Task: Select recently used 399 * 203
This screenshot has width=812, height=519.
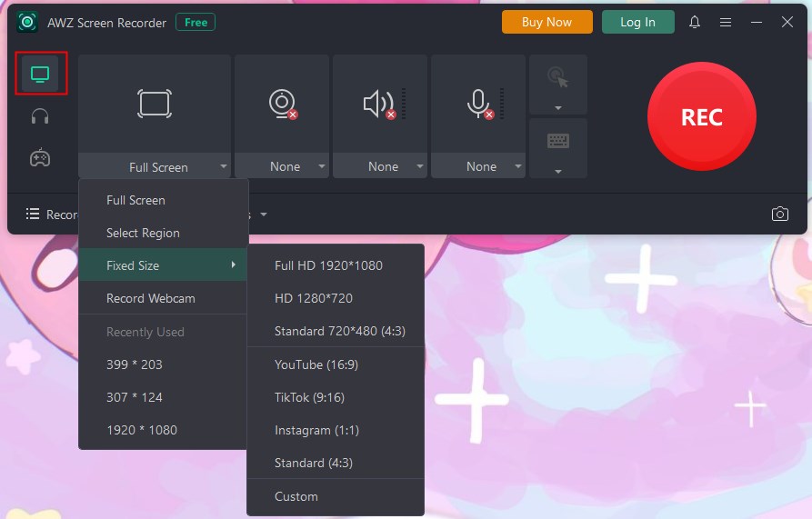Action: (x=163, y=364)
